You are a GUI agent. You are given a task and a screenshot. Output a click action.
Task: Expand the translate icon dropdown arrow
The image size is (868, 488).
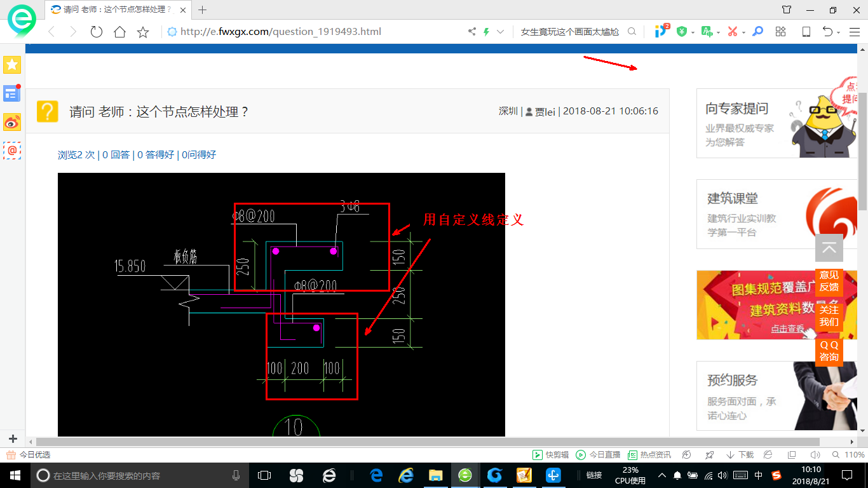coord(718,32)
